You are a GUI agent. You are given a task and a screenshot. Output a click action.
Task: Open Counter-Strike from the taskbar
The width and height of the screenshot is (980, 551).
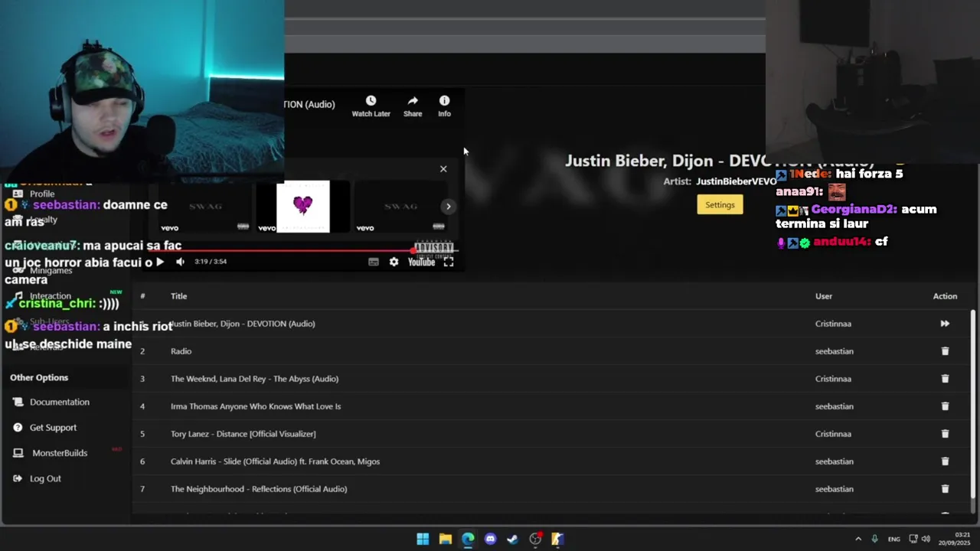(557, 539)
